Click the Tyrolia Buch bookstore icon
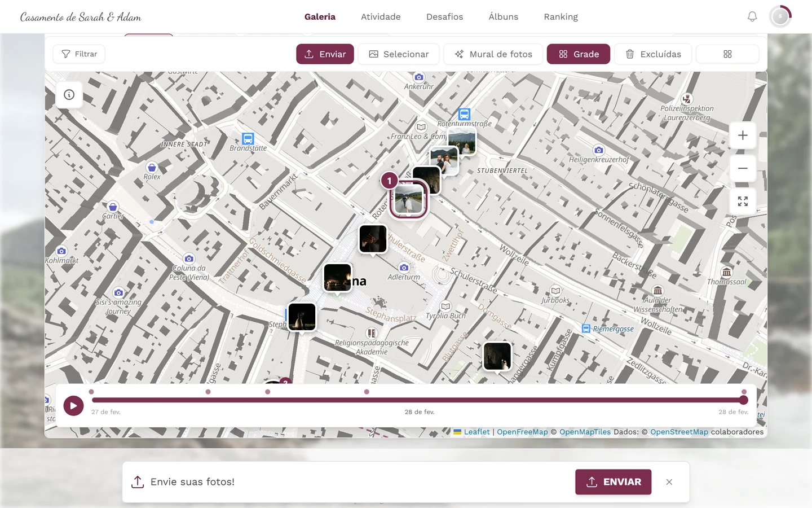 [446, 306]
